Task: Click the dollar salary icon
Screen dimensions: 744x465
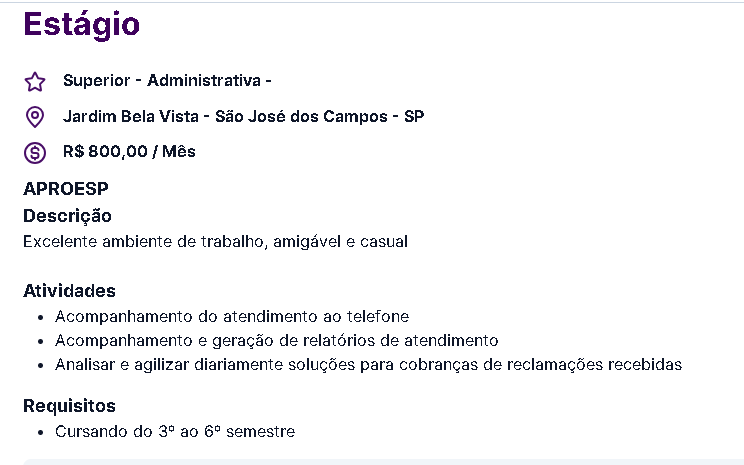Action: coord(35,153)
